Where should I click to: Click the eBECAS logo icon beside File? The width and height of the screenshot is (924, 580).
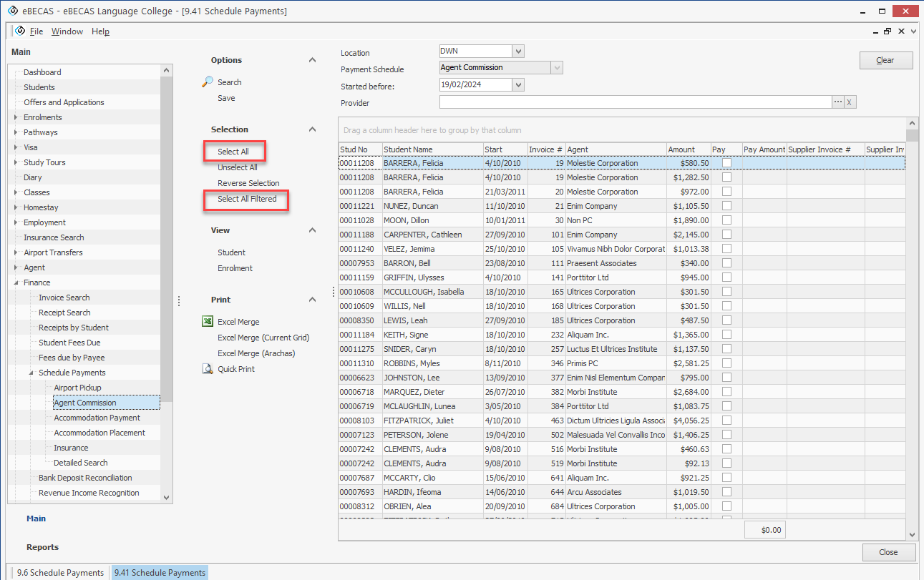19,31
